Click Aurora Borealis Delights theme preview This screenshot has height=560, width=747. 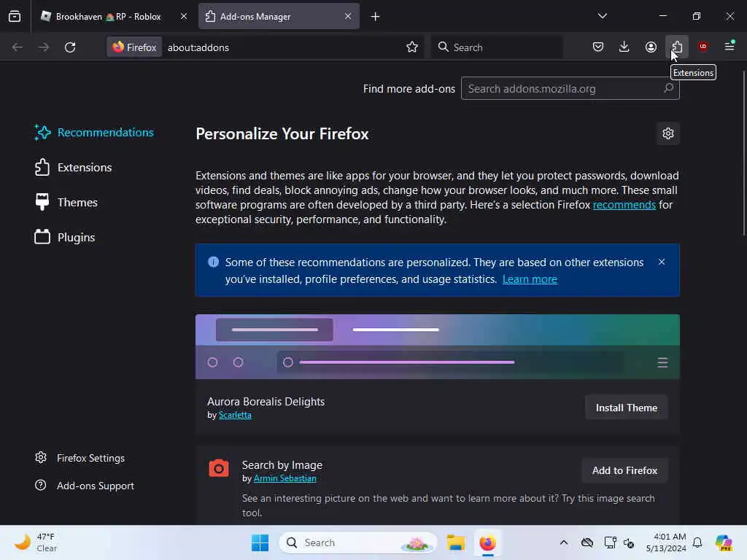coord(438,346)
